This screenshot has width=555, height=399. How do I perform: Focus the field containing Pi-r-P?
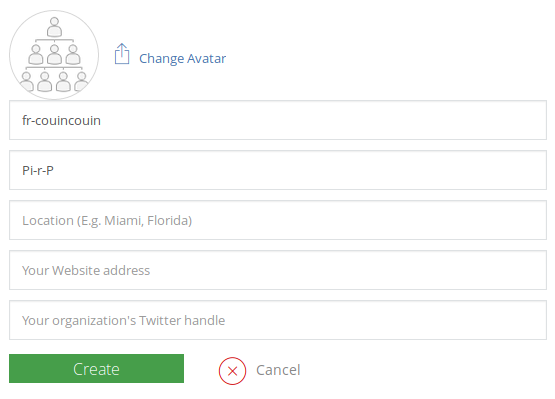(278, 170)
